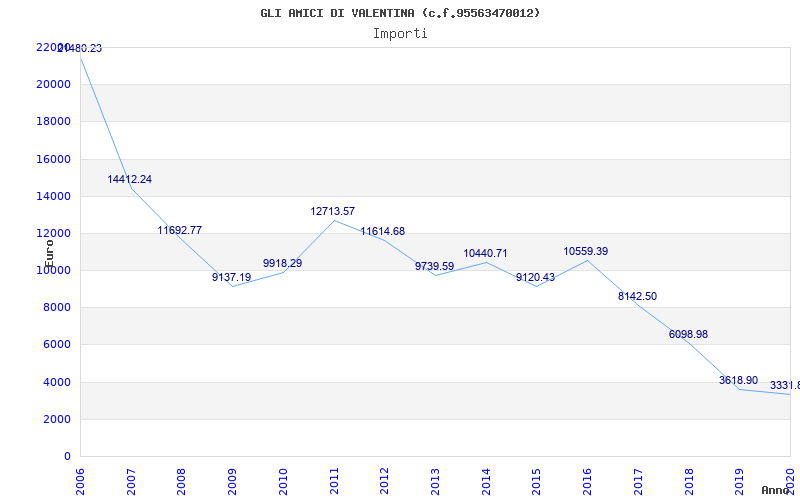Select the 11614.68 data label
The width and height of the screenshot is (800, 500).
click(x=383, y=231)
